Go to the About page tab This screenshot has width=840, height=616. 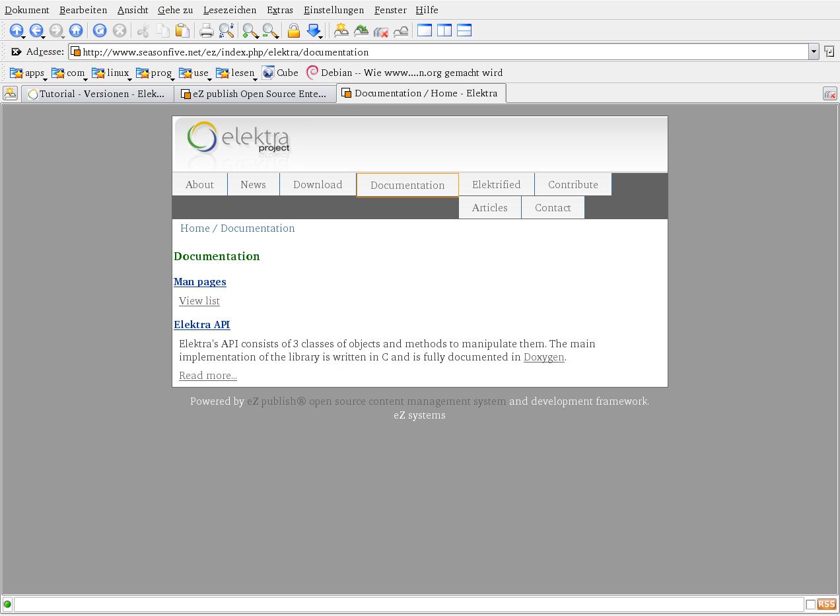199,184
